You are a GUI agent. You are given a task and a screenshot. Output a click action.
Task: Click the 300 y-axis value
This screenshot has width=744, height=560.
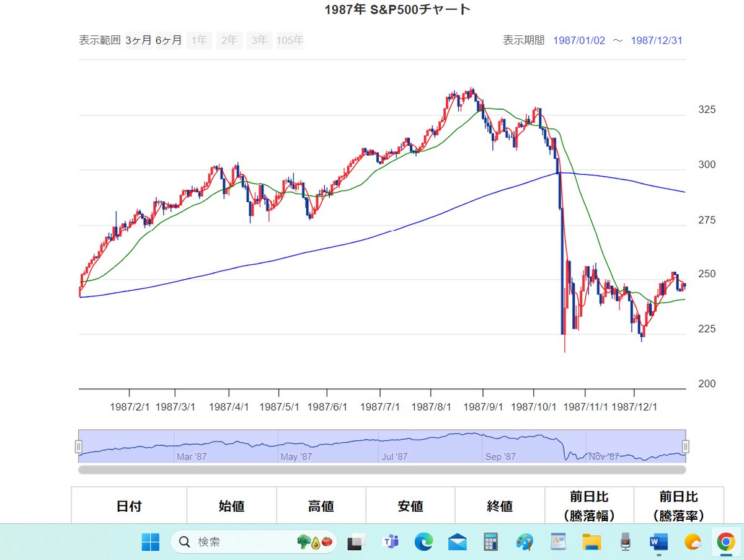[x=707, y=165]
